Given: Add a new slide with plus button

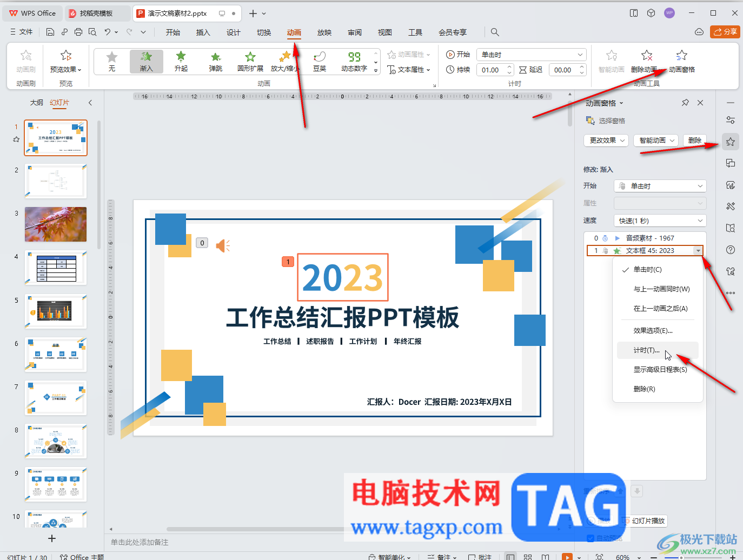Looking at the screenshot, I should [x=52, y=538].
